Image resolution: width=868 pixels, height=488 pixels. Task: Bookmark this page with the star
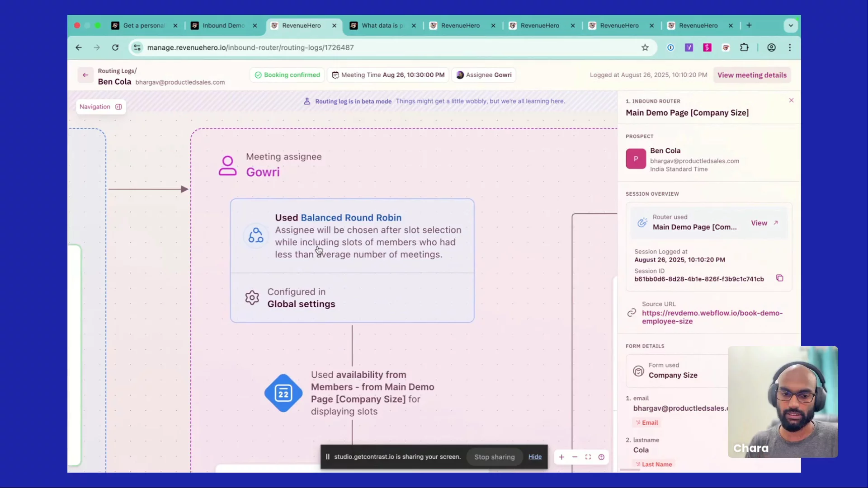click(x=645, y=47)
